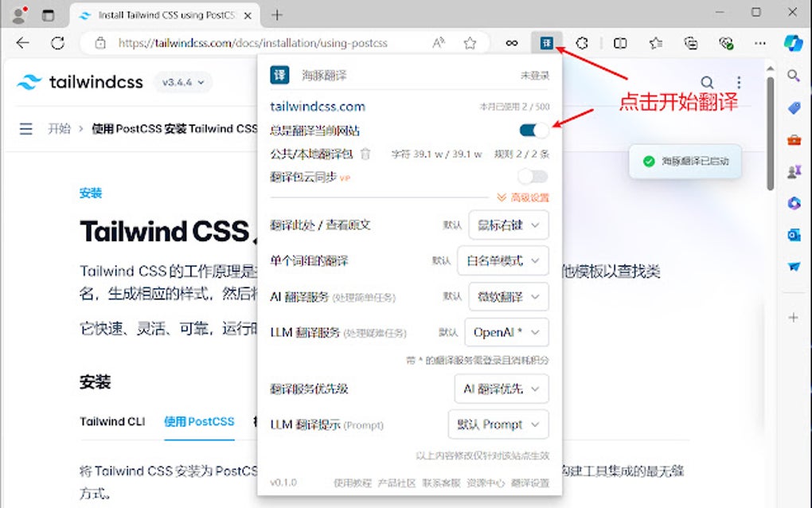Open a new browser tab
812x508 pixels.
click(x=277, y=15)
